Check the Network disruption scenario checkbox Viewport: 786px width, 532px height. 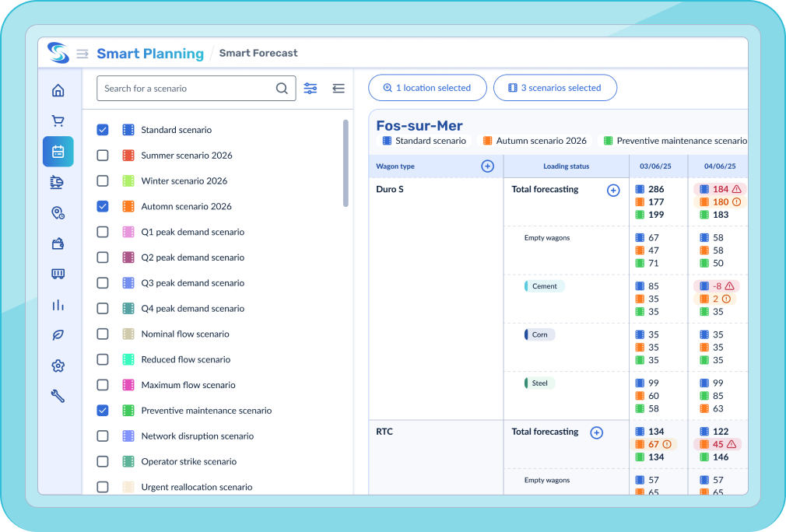coord(103,436)
